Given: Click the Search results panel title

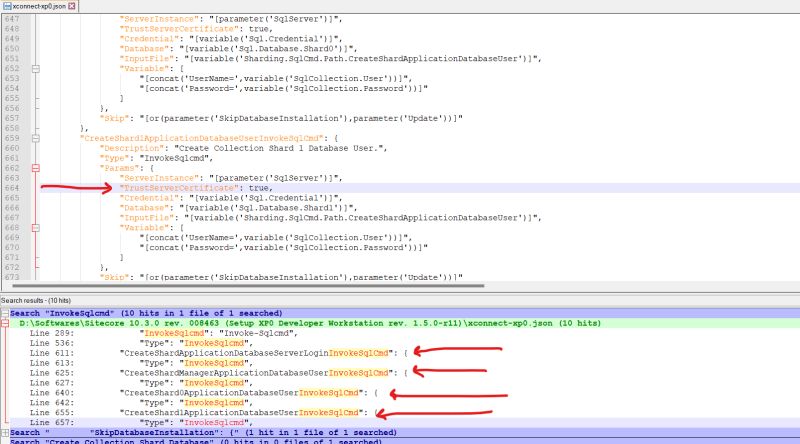Looking at the screenshot, I should point(36,301).
